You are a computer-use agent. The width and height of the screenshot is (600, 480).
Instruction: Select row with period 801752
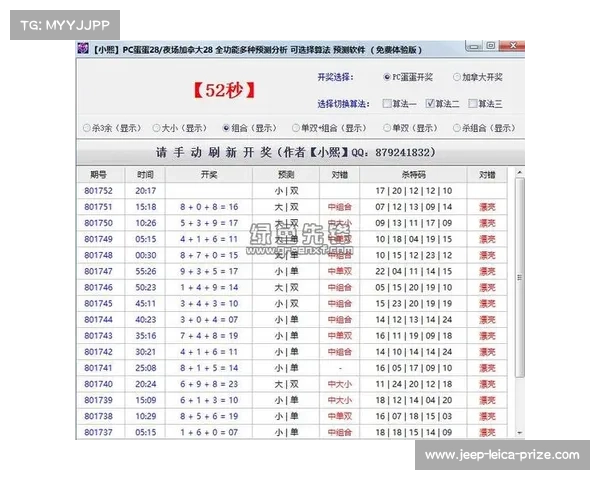point(292,191)
